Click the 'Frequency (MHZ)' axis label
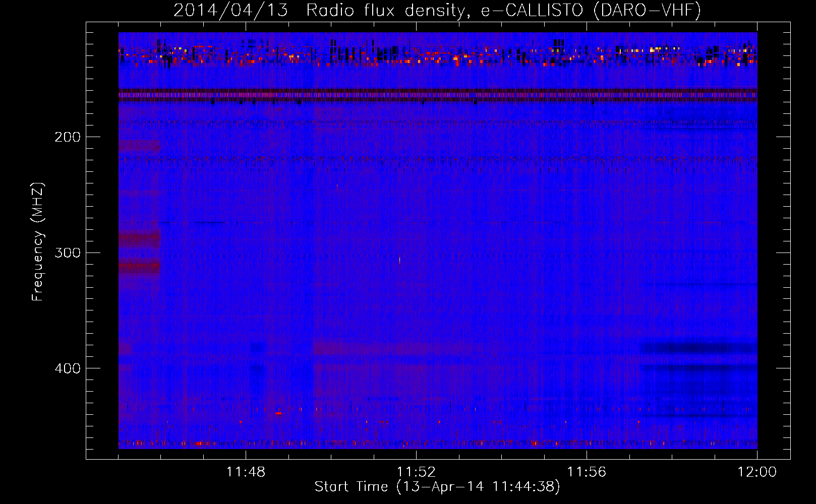This screenshot has height=504, width=816. coord(38,242)
